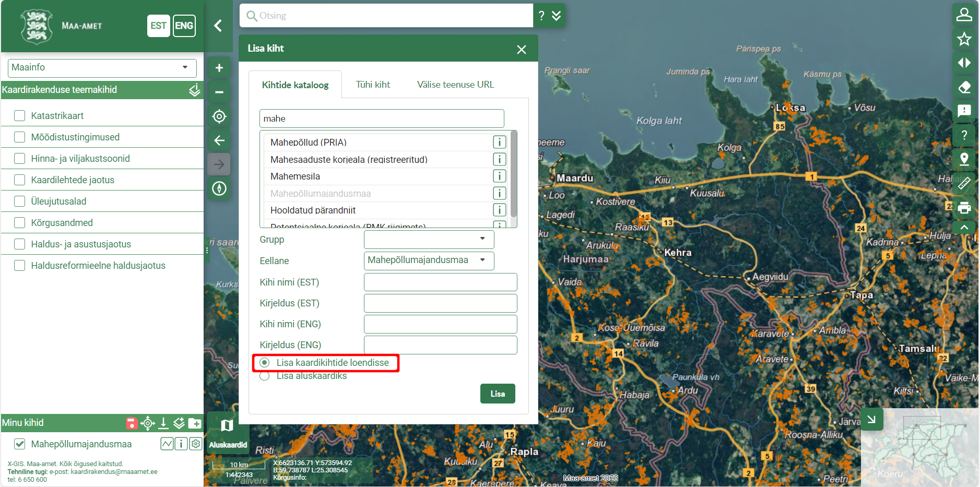Open Mahepõllumajandusmaa layer settings gear
980x487 pixels.
196,444
